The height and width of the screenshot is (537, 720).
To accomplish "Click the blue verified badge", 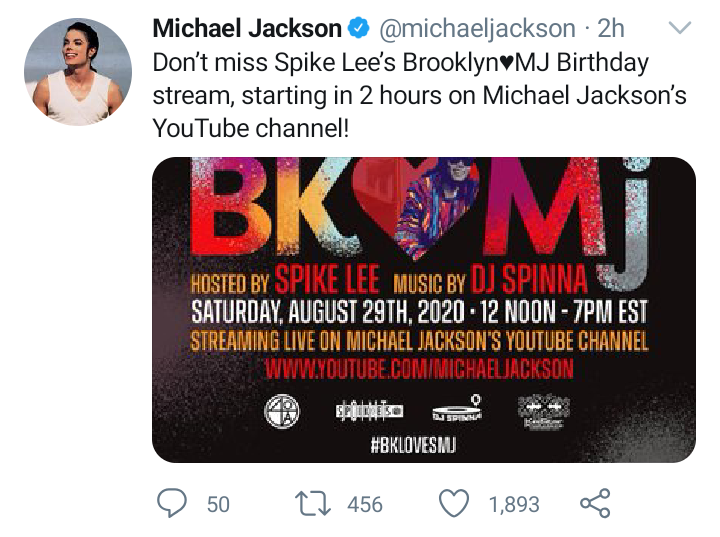I will (x=359, y=29).
